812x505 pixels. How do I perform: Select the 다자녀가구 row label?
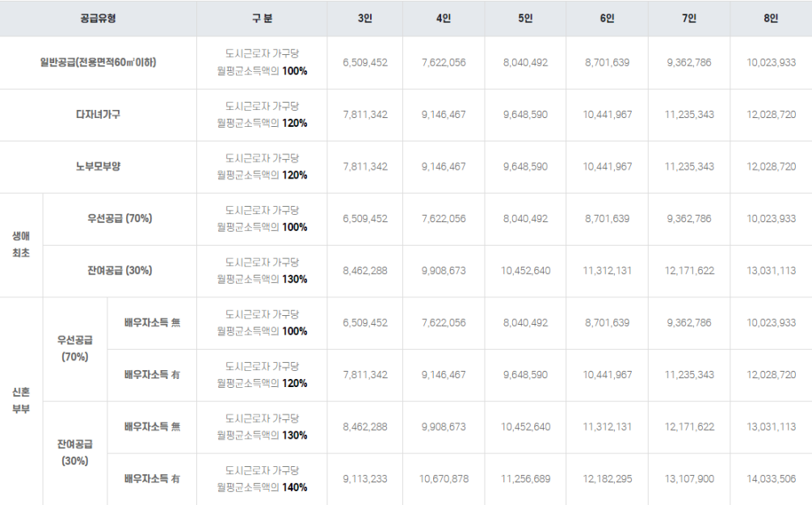point(97,114)
